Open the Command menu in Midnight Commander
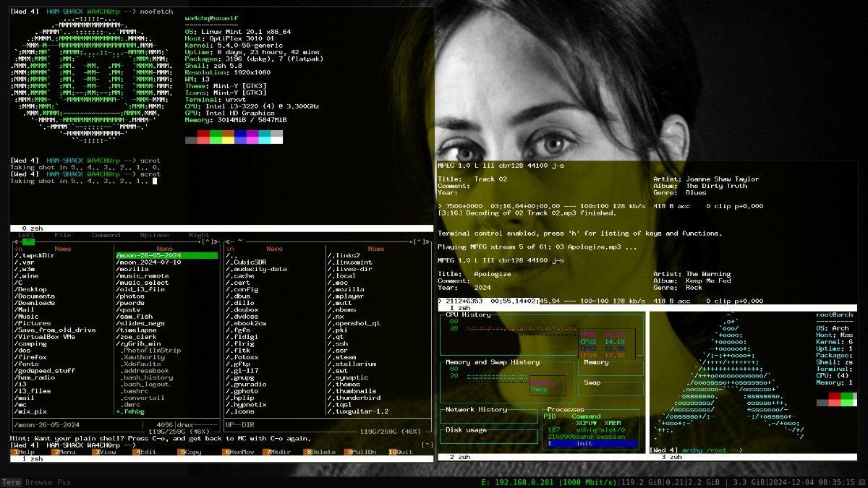Screen dimensions: 868x488 (106, 235)
